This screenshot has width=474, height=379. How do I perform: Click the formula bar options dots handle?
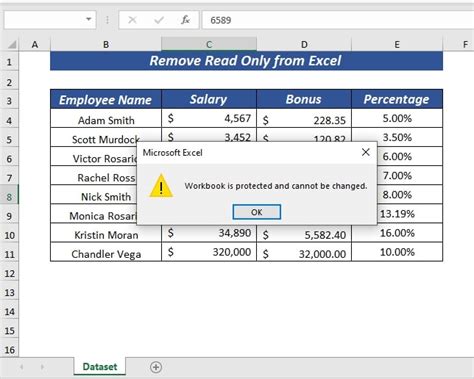pos(107,20)
